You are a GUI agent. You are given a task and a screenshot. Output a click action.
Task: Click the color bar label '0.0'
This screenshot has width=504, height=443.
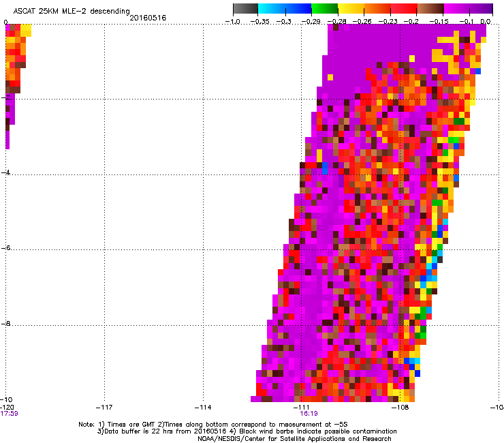click(486, 22)
